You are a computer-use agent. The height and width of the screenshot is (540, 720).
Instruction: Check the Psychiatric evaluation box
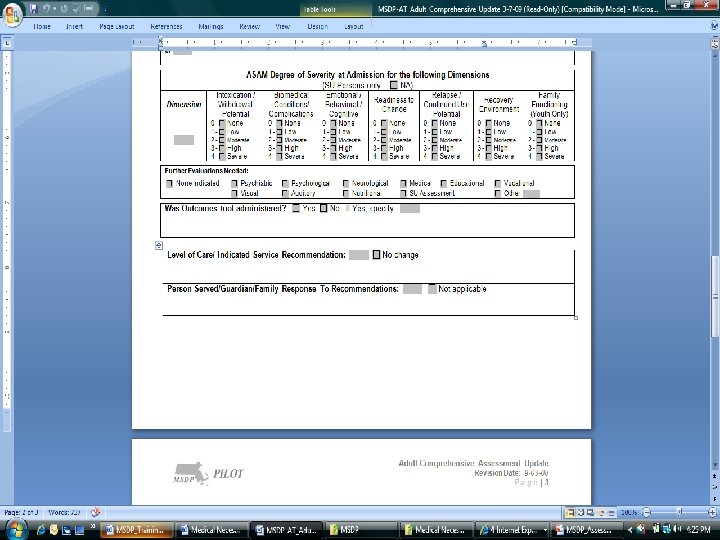pos(234,183)
